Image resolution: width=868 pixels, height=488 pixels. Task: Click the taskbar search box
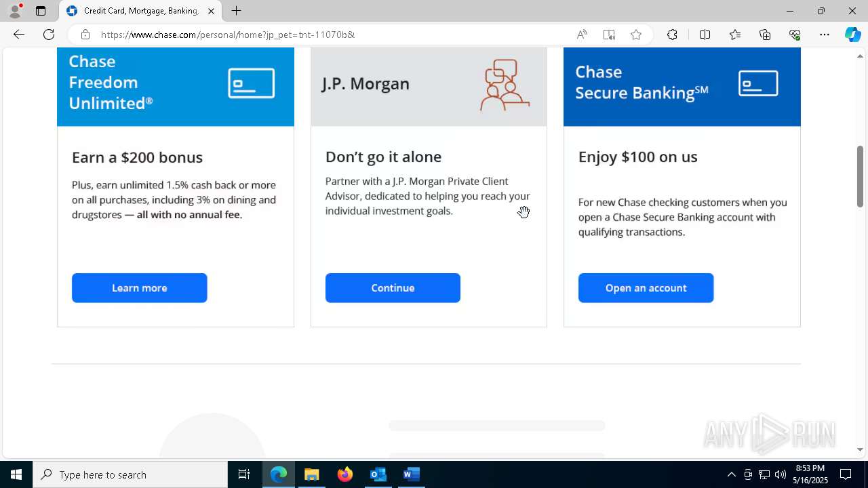coord(130,474)
